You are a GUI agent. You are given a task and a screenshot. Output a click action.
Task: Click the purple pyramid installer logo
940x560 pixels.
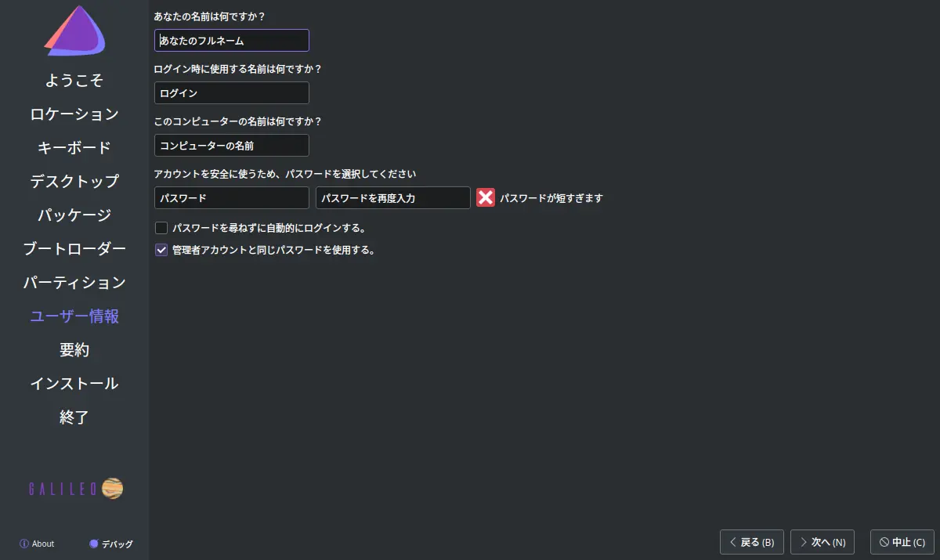(x=74, y=31)
